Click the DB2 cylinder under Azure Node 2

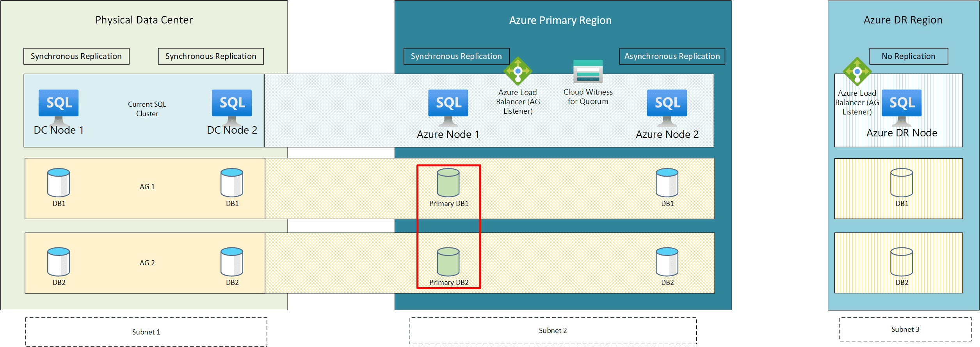coord(667,261)
